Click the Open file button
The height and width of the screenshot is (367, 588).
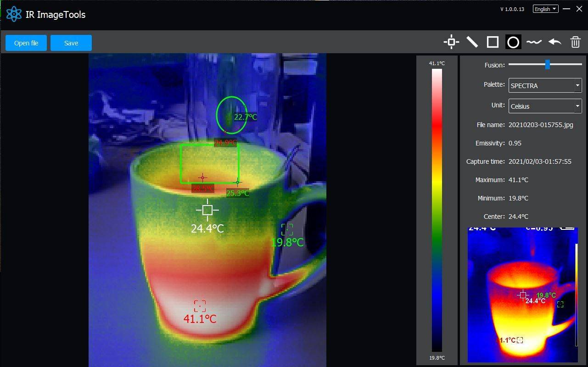[26, 43]
